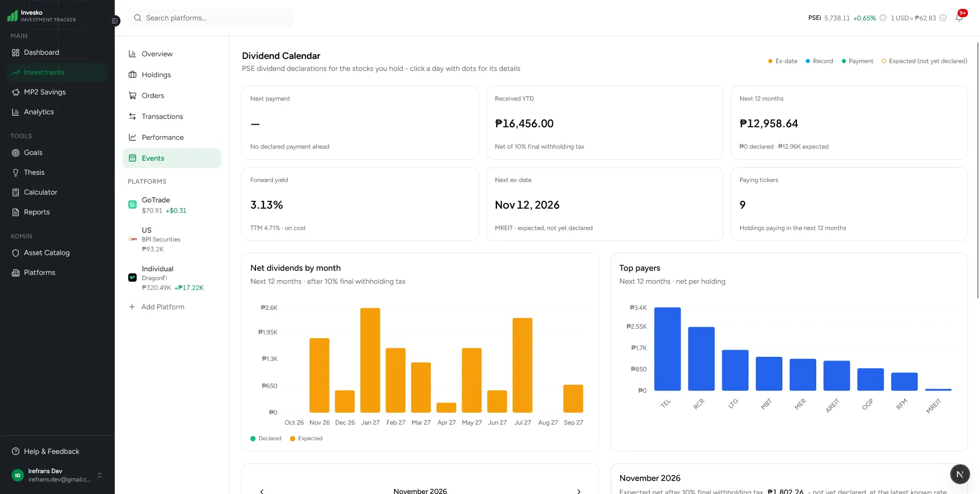Collapse the sidebar panel toggle

coord(115,21)
